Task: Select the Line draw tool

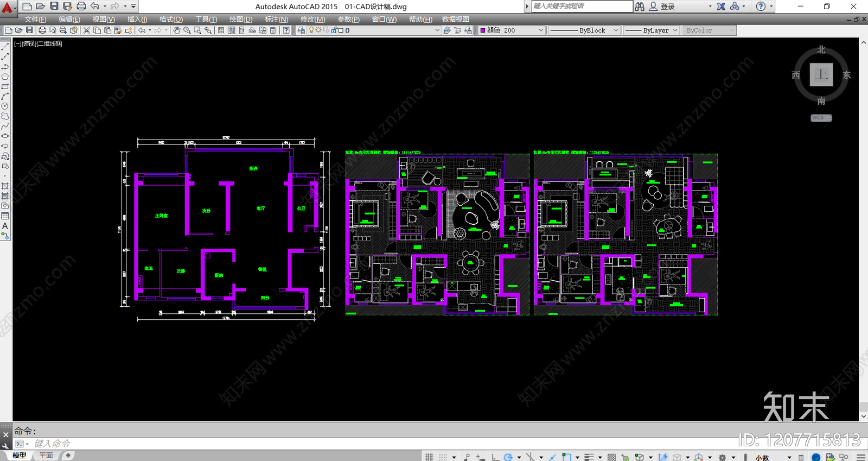Action: (x=5, y=47)
